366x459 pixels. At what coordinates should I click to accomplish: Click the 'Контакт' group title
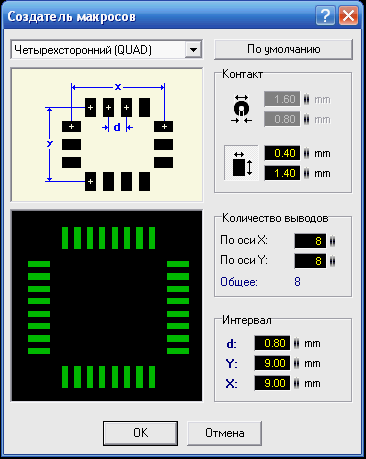click(x=242, y=74)
